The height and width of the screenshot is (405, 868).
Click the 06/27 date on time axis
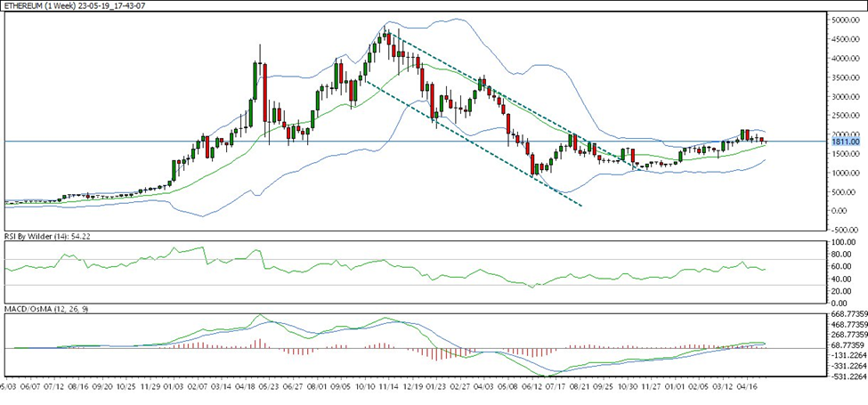pyautogui.click(x=295, y=389)
